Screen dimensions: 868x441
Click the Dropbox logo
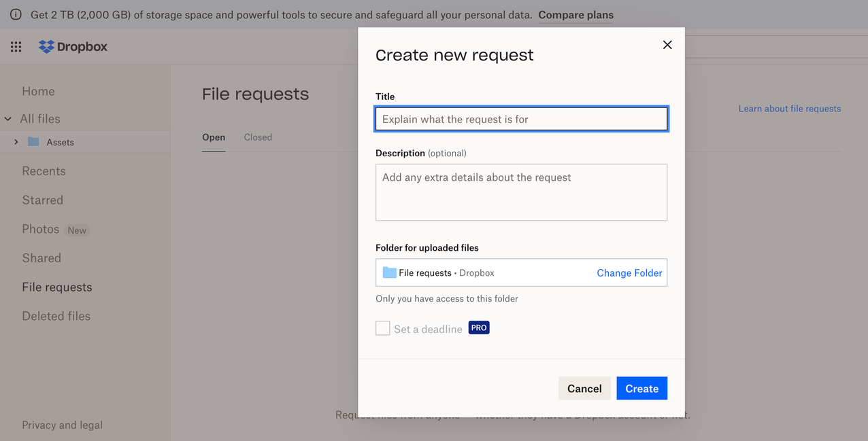[72, 46]
